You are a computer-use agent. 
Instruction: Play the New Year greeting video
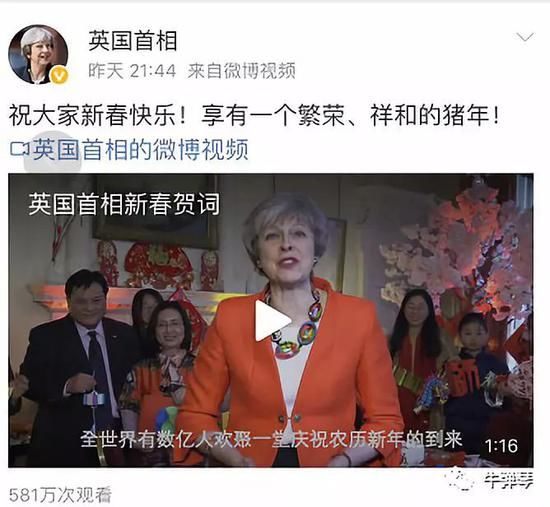pos(273,320)
